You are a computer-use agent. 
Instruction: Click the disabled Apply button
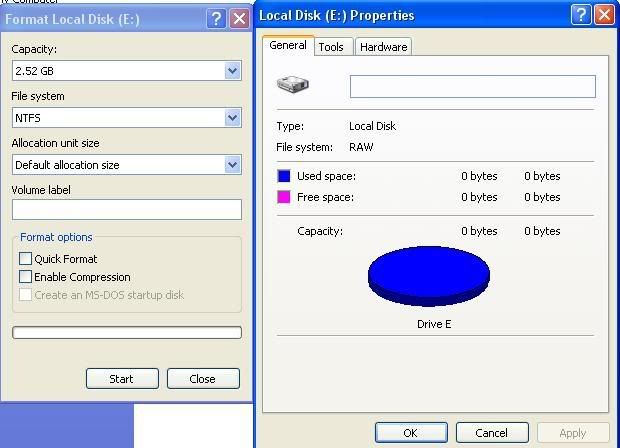tap(573, 433)
